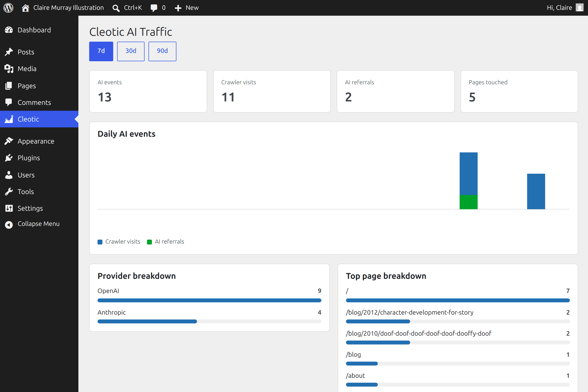Screen dimensions: 588x392
Task: Open the user avatar next to Hi, Claire
Action: coord(579,8)
